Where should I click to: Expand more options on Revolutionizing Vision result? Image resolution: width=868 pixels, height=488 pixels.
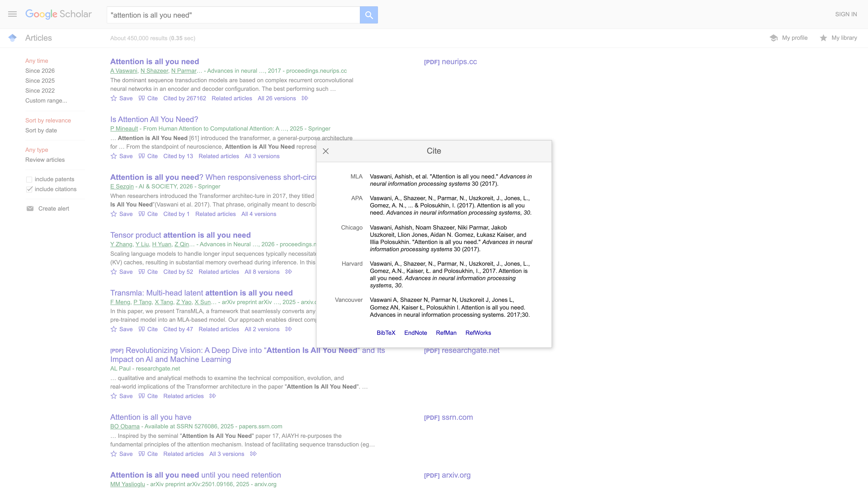(213, 396)
